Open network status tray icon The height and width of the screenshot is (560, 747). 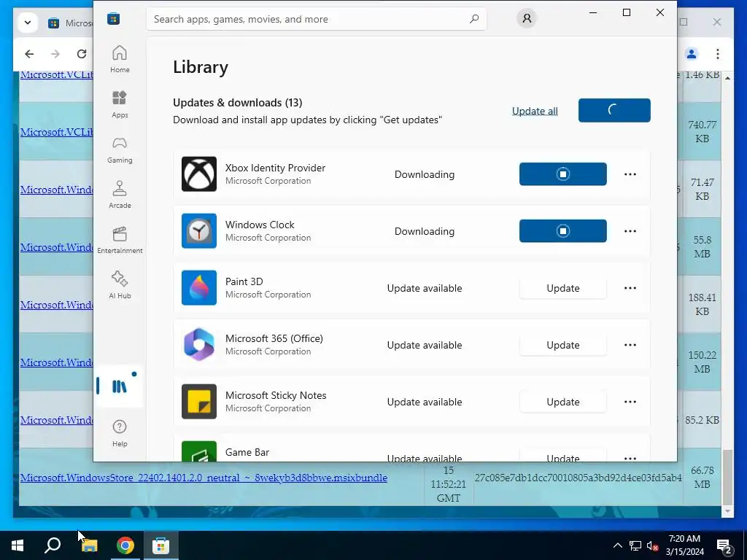[x=635, y=545]
